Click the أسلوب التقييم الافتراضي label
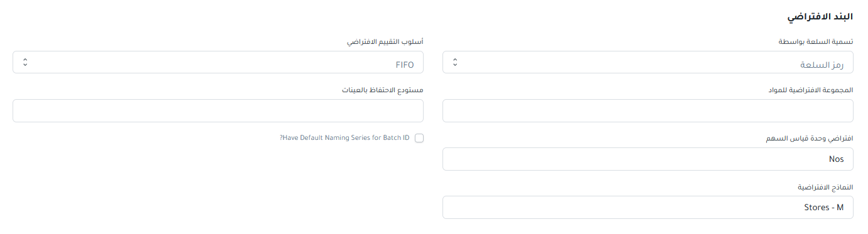 point(385,41)
